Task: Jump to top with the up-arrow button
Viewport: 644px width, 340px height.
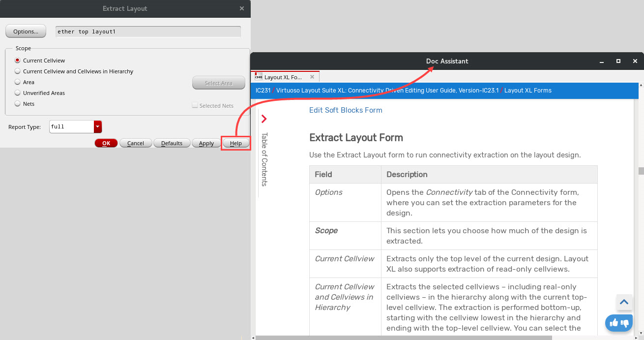Action: pyautogui.click(x=624, y=302)
